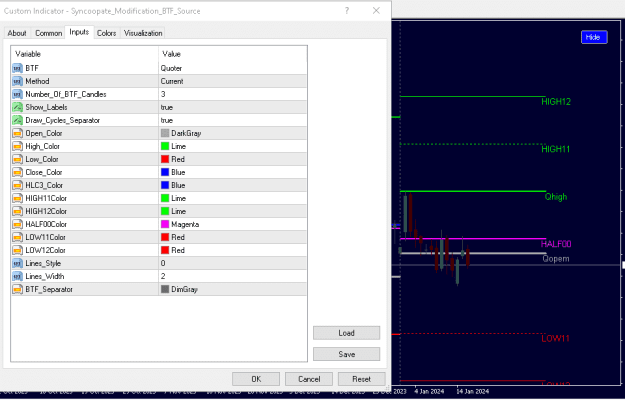The image size is (625, 400).
Task: Edit the Lines_Width value 2
Action: (232, 276)
